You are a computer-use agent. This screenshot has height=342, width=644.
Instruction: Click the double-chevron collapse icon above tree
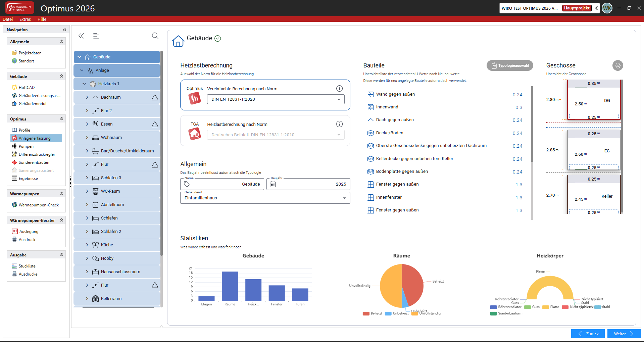[81, 36]
